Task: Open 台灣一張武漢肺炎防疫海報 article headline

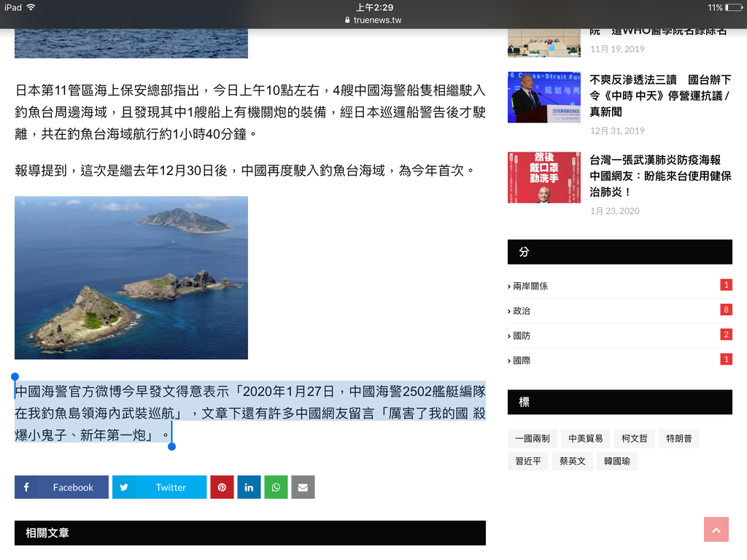Action: [660, 176]
